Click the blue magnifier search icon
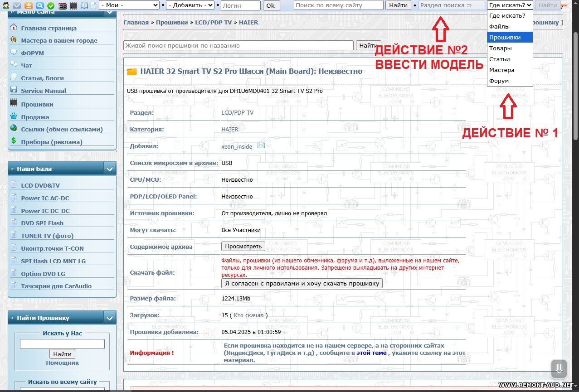Viewport: 579px width, 392px height. (x=40, y=5)
